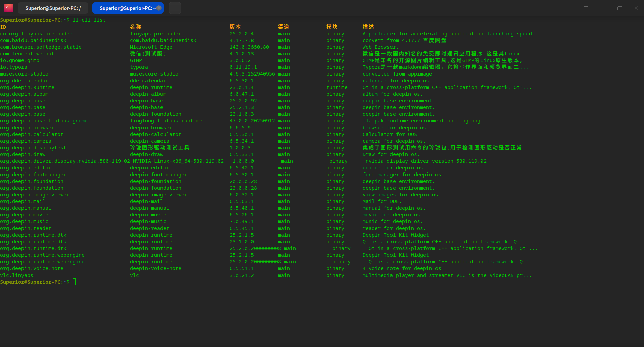Select the active tab Superior@Superior-PC: ~
Viewport: 644px width, 347px height.
pos(128,8)
